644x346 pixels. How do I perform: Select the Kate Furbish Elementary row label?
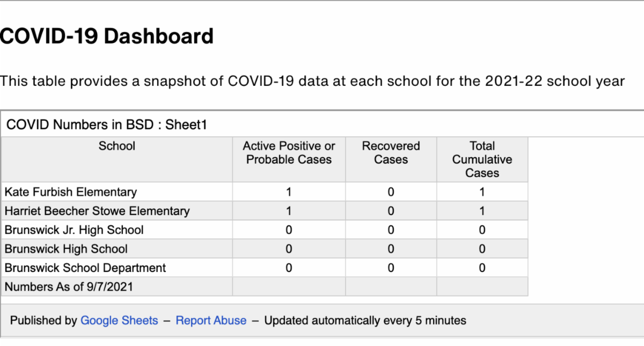[x=71, y=192]
